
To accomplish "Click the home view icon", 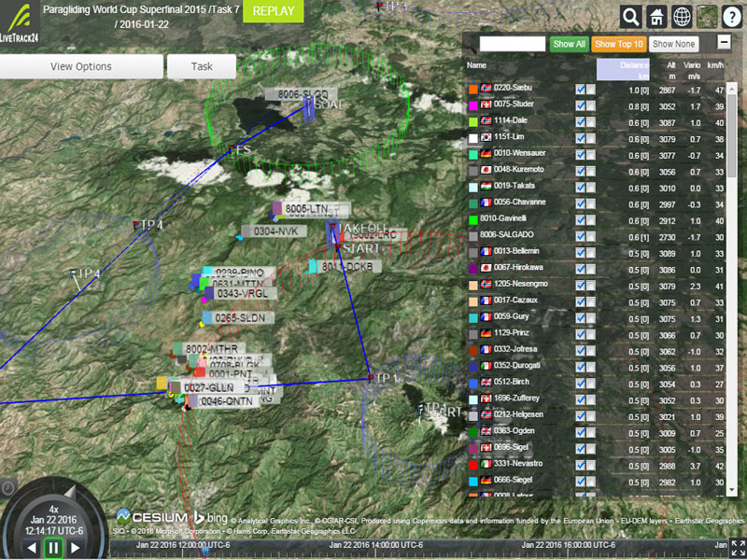I will point(657,17).
